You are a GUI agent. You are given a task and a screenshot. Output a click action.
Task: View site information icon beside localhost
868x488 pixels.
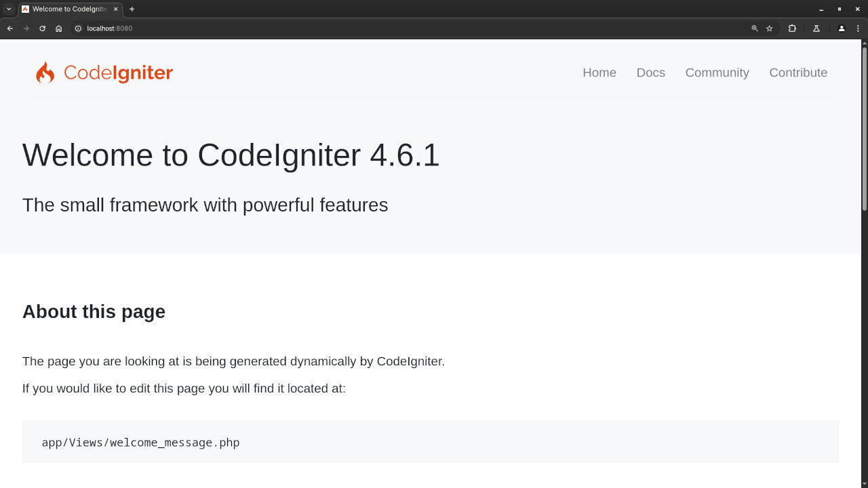coord(78,28)
